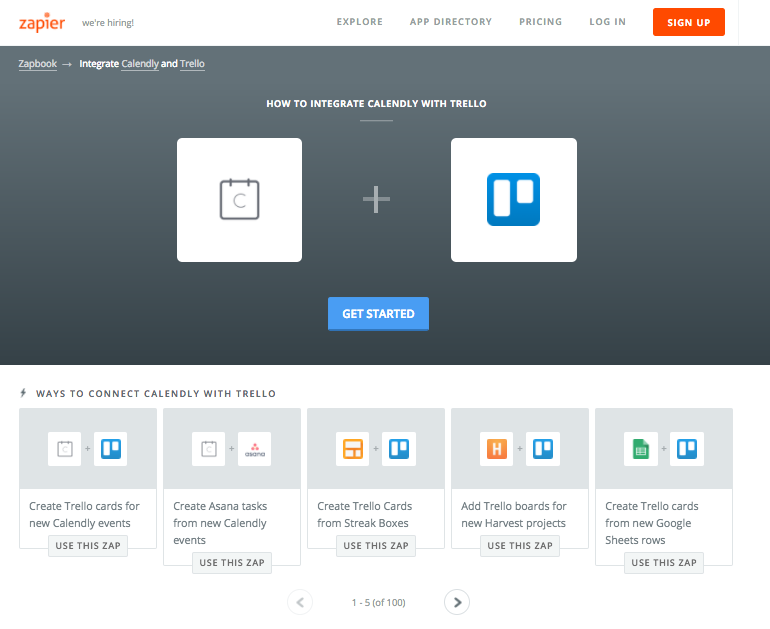Click Trello icon in the Harvest projects card
This screenshot has height=629, width=770.
tap(543, 449)
